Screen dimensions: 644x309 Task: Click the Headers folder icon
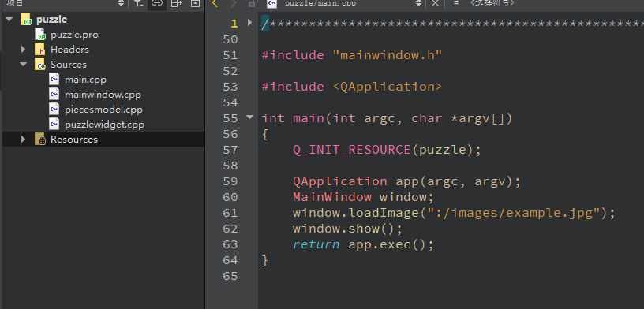39,50
